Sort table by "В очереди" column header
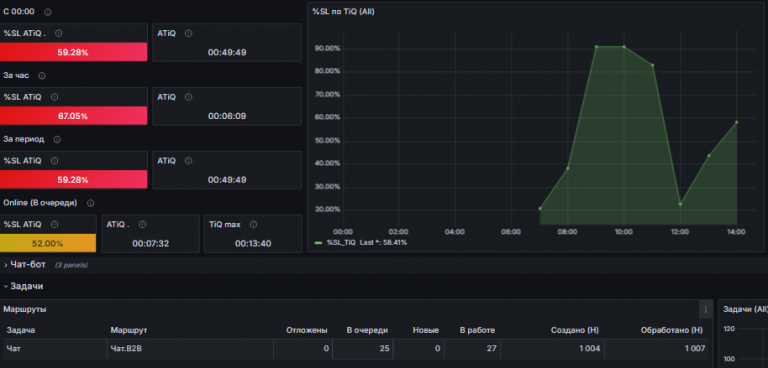The width and height of the screenshot is (768, 368). [367, 330]
